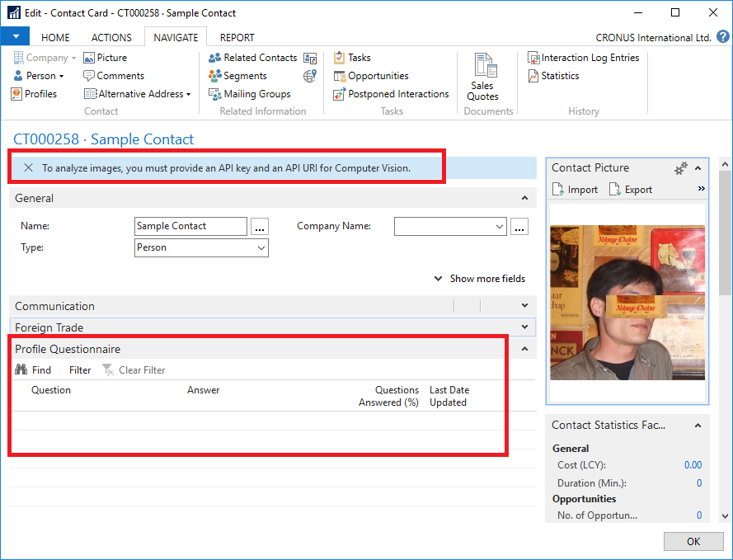Click the contact picture thumbnail

(627, 303)
